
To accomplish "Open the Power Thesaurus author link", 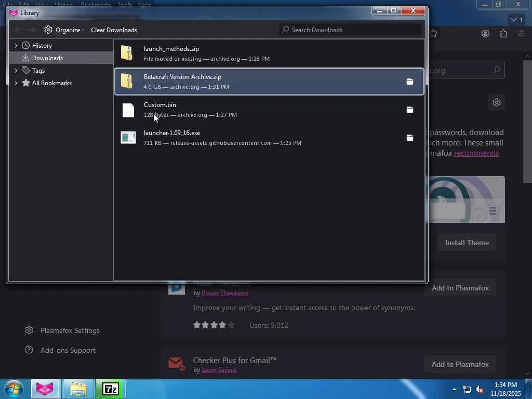I will coord(225,293).
